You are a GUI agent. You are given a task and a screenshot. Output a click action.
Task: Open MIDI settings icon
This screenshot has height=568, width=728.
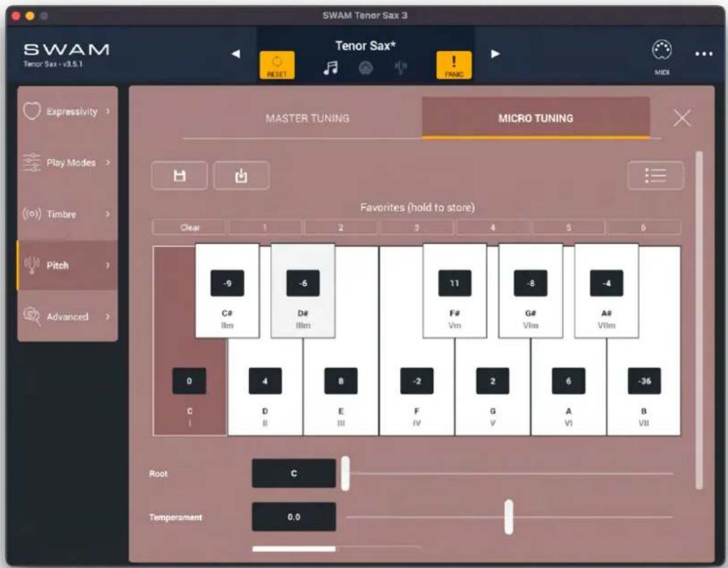click(x=662, y=57)
